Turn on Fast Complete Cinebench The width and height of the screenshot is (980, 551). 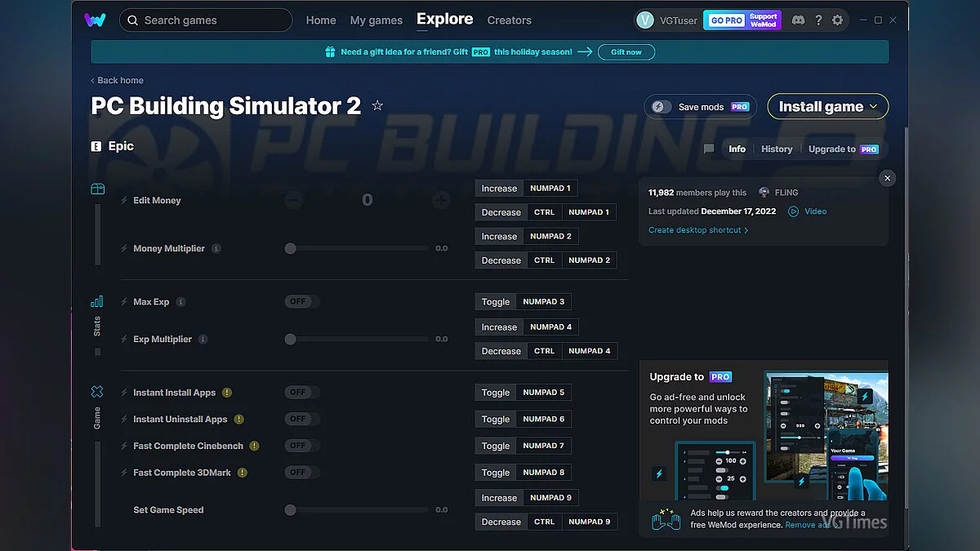pyautogui.click(x=301, y=446)
